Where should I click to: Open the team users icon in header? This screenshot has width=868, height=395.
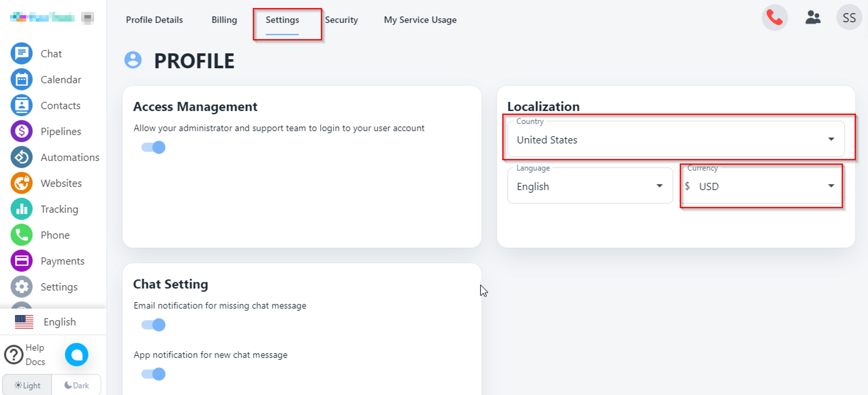pyautogui.click(x=812, y=18)
